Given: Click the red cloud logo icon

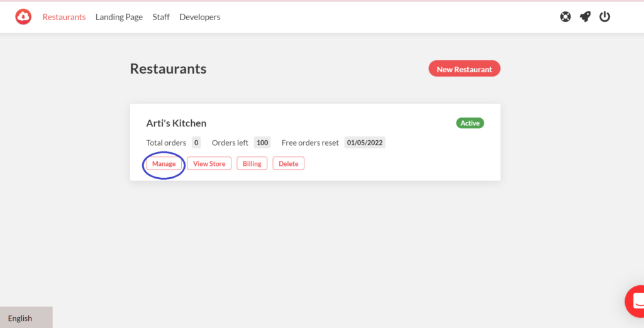Looking at the screenshot, I should [x=23, y=17].
